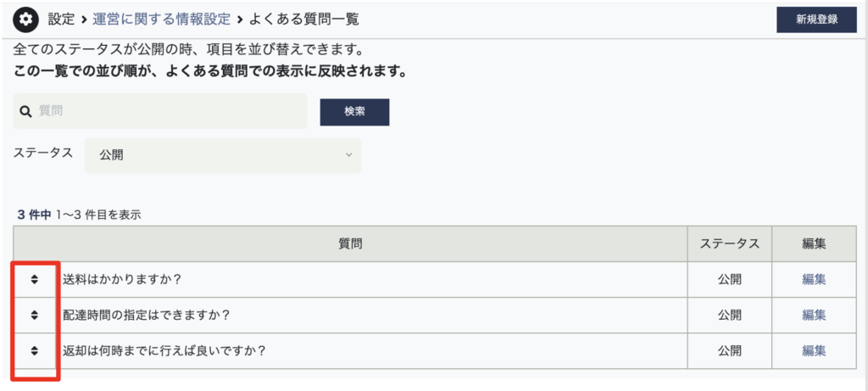868x391 pixels.
Task: Click 公開 status of 返却は何時までに行えば良いですか？ row
Action: pyautogui.click(x=729, y=350)
